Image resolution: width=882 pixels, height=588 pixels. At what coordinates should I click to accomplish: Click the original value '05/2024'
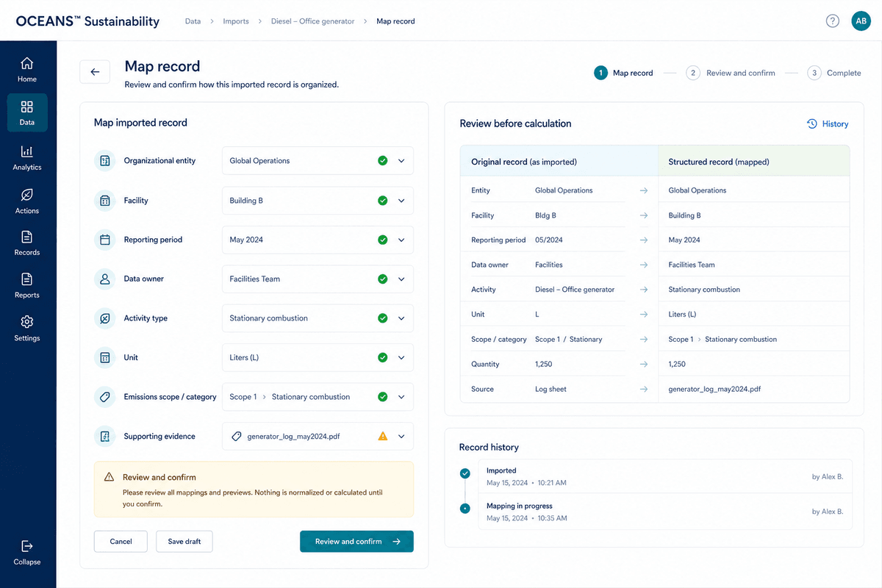click(549, 240)
